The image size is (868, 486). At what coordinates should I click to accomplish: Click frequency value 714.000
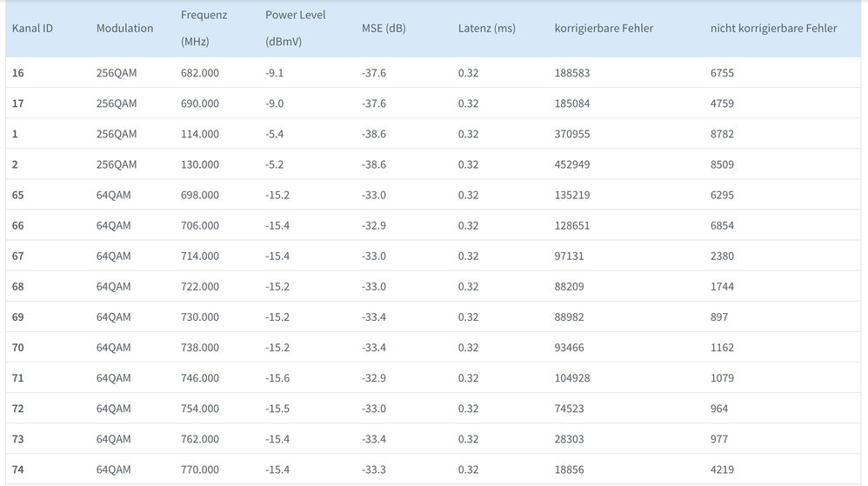coord(200,256)
